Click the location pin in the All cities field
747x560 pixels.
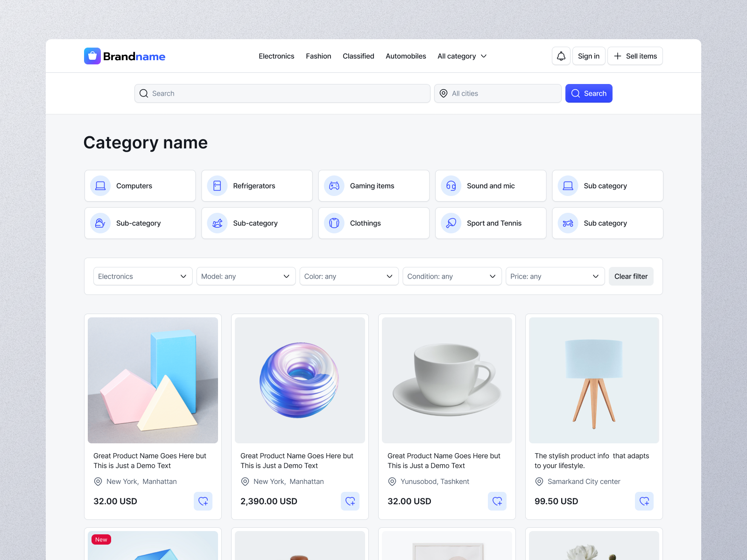click(x=444, y=93)
